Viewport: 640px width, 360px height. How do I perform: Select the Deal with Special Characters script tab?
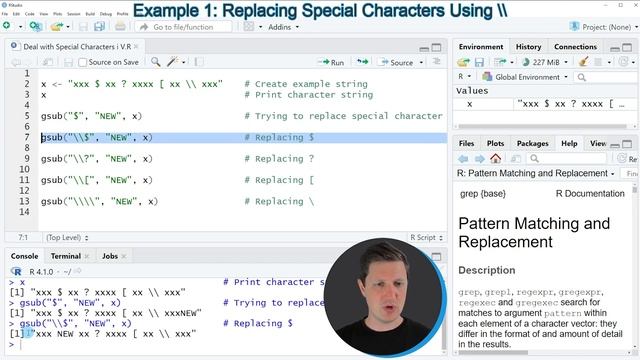tap(77, 47)
